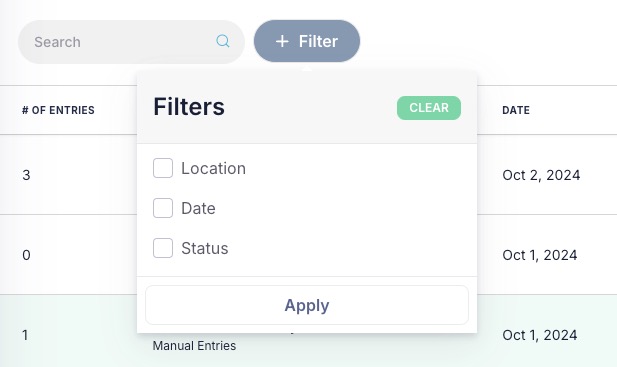Click Oct 1, 2024 in highlighted row

click(x=539, y=335)
